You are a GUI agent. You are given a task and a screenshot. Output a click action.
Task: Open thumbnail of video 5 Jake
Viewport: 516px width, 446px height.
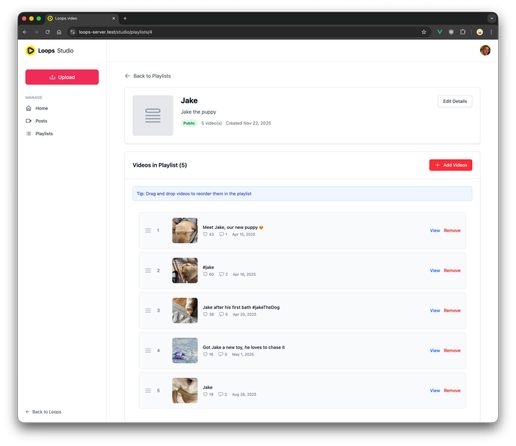[x=185, y=391]
